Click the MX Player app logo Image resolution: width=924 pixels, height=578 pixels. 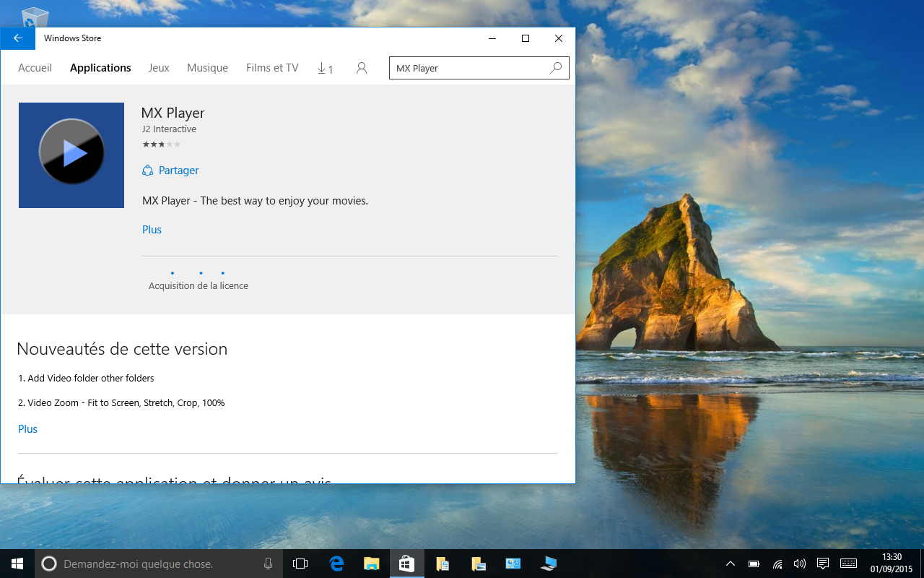71,155
